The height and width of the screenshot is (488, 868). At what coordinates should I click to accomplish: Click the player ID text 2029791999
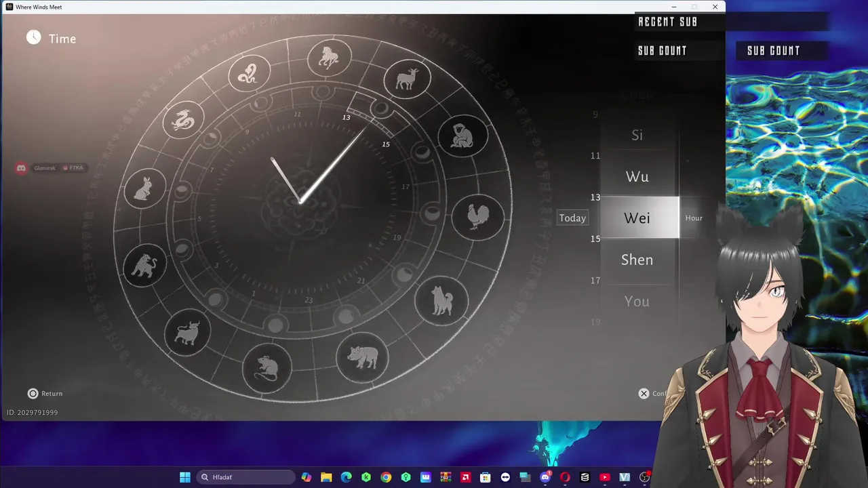click(x=33, y=413)
